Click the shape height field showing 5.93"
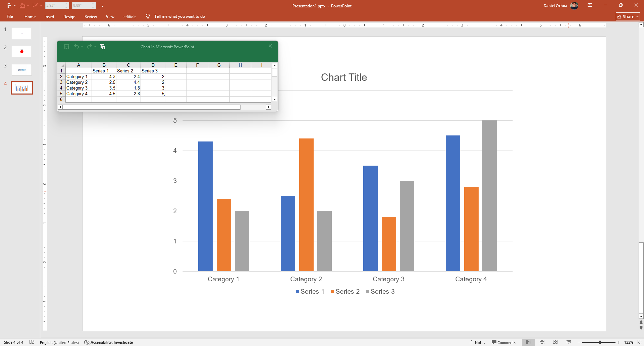The height and width of the screenshot is (346, 644). [x=54, y=5]
